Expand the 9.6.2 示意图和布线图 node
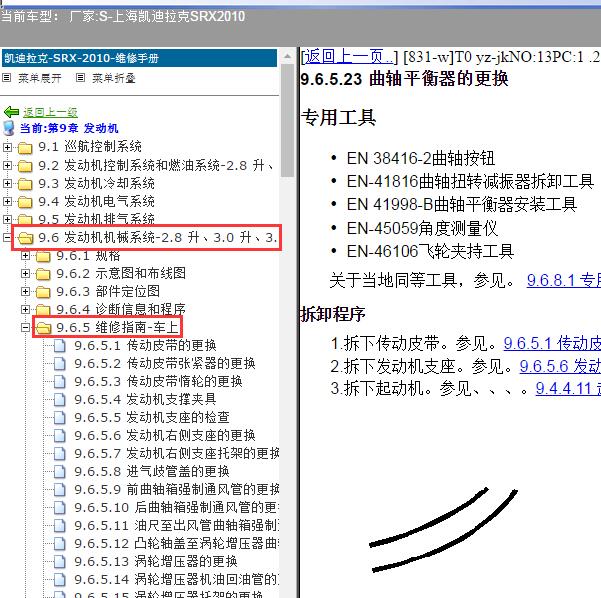The height and width of the screenshot is (598, 601). tap(25, 273)
